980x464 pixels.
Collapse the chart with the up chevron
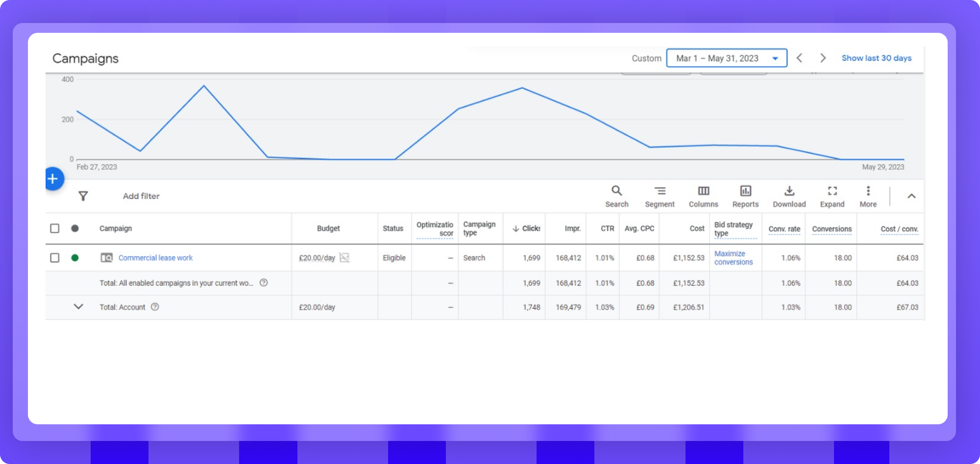(x=911, y=196)
